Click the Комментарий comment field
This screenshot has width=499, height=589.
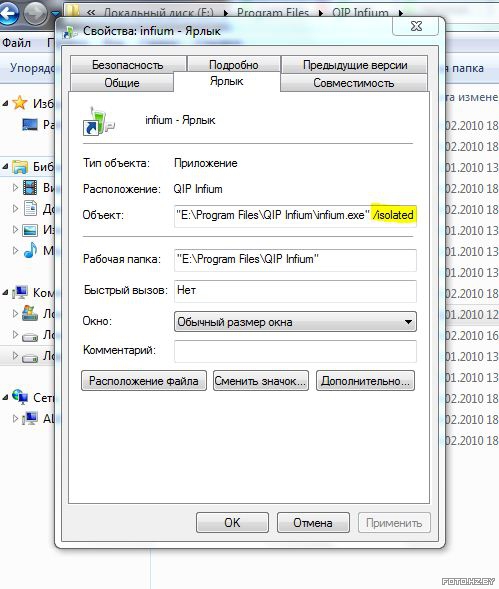coord(295,351)
